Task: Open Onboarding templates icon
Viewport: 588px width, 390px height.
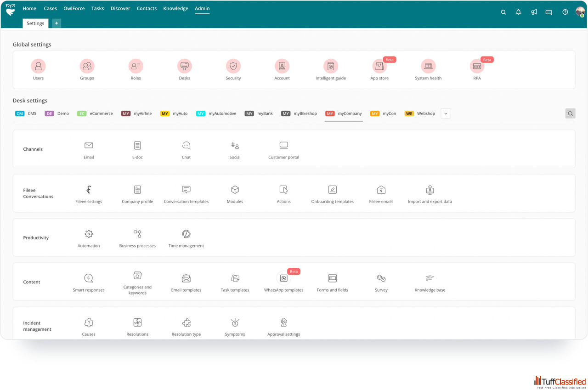Action: 333,190
